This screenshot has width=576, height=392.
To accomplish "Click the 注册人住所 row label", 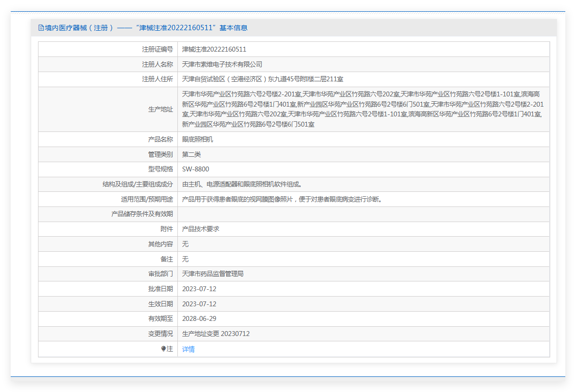I will (x=157, y=79).
